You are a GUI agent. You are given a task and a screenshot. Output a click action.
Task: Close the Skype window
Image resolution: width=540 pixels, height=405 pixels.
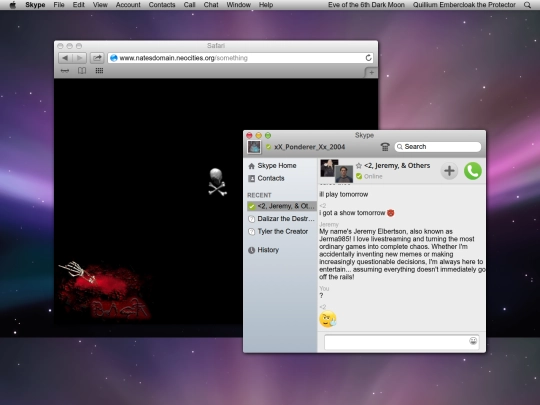tap(249, 136)
